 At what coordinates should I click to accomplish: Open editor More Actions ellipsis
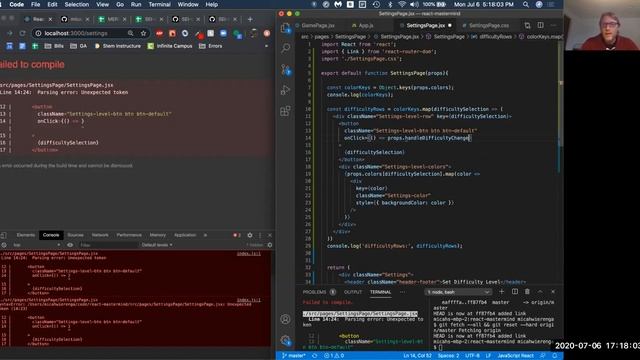(553, 25)
